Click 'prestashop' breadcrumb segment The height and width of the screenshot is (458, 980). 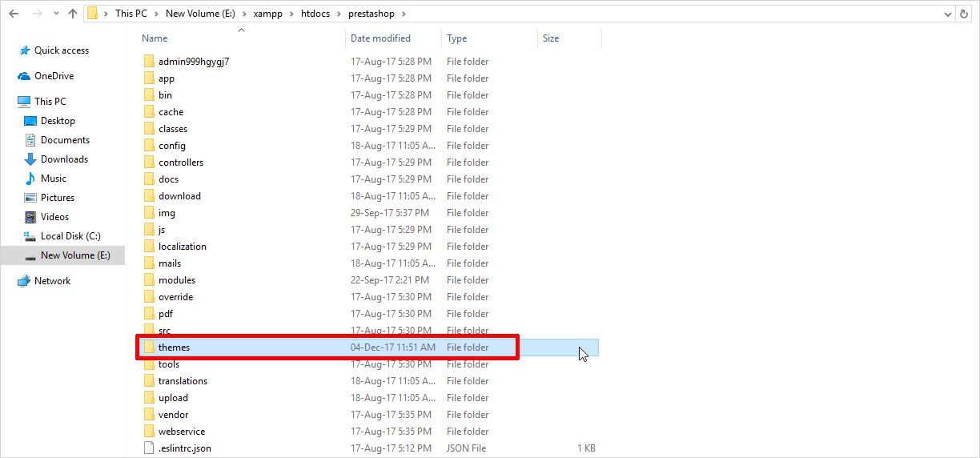tap(372, 14)
